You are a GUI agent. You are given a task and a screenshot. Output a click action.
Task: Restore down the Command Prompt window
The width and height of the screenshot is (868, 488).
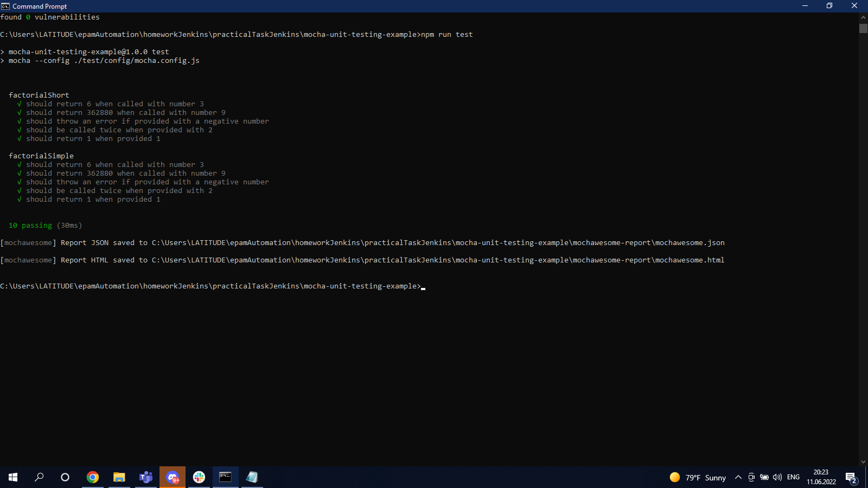[829, 6]
